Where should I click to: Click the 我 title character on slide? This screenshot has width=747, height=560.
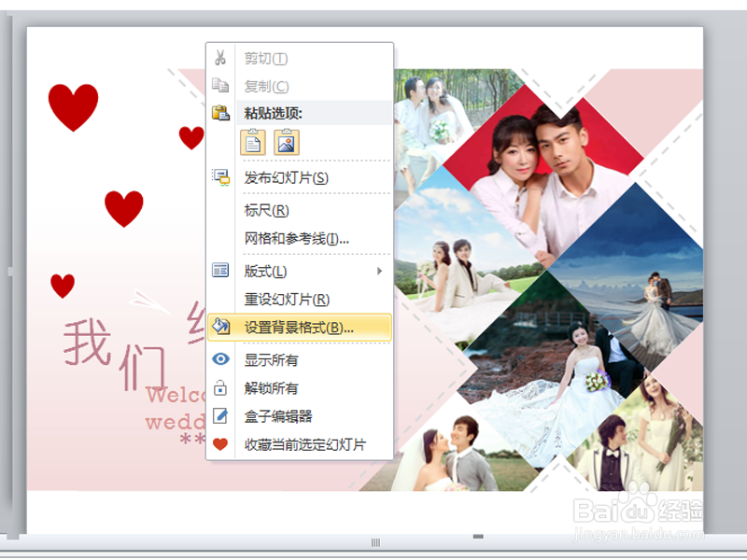click(87, 343)
